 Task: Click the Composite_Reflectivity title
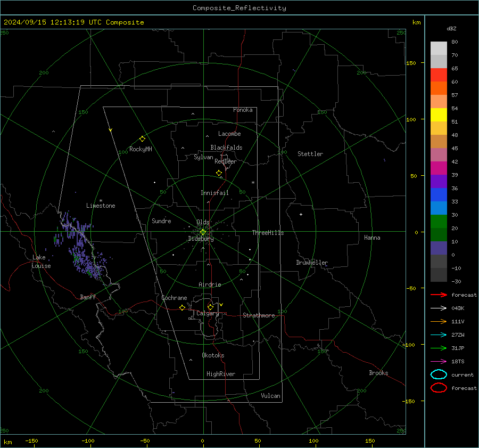(240, 8)
